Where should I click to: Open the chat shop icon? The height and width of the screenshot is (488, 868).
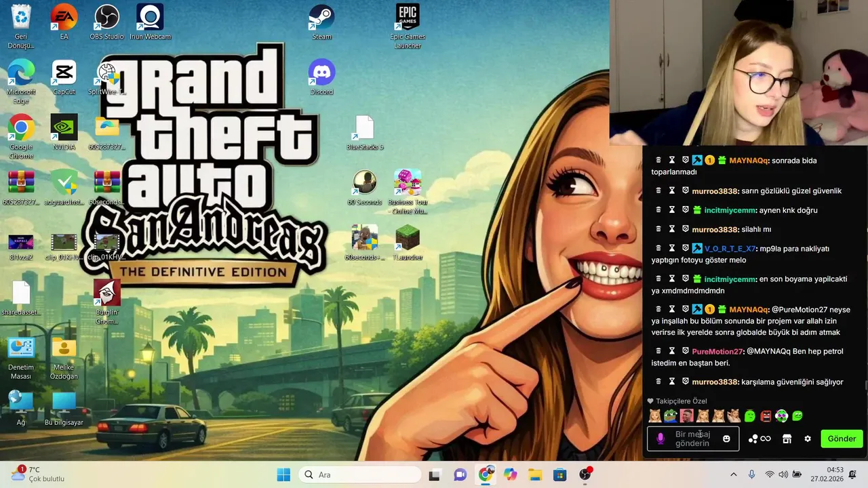787,439
